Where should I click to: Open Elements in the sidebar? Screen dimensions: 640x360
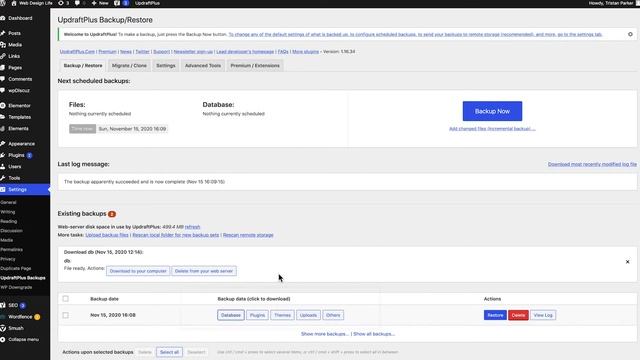tap(18, 128)
